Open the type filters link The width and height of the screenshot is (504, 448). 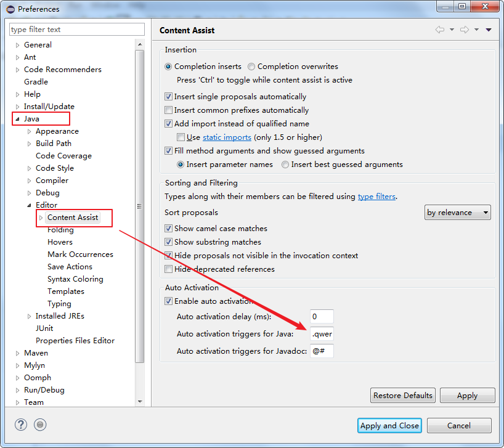(x=376, y=197)
